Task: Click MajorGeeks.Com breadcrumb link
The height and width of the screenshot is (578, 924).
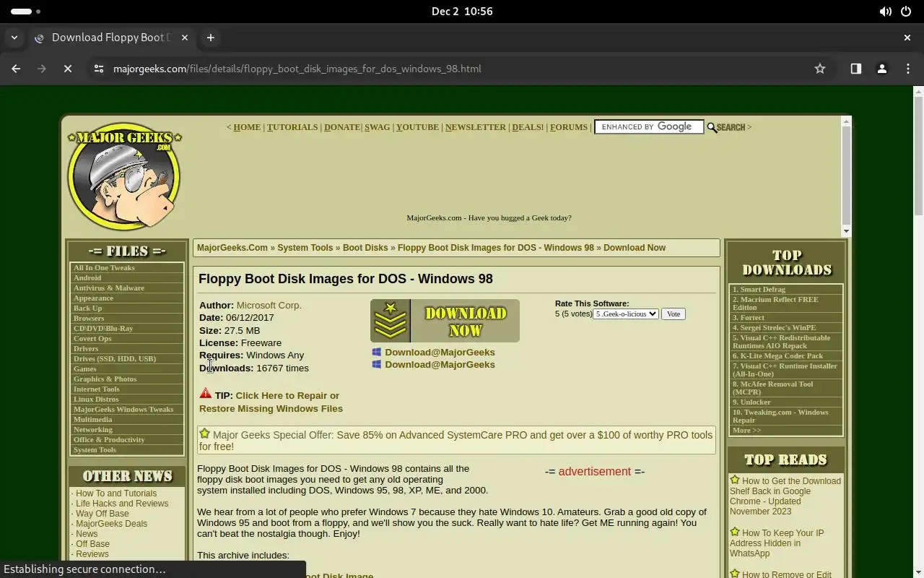Action: (x=232, y=248)
